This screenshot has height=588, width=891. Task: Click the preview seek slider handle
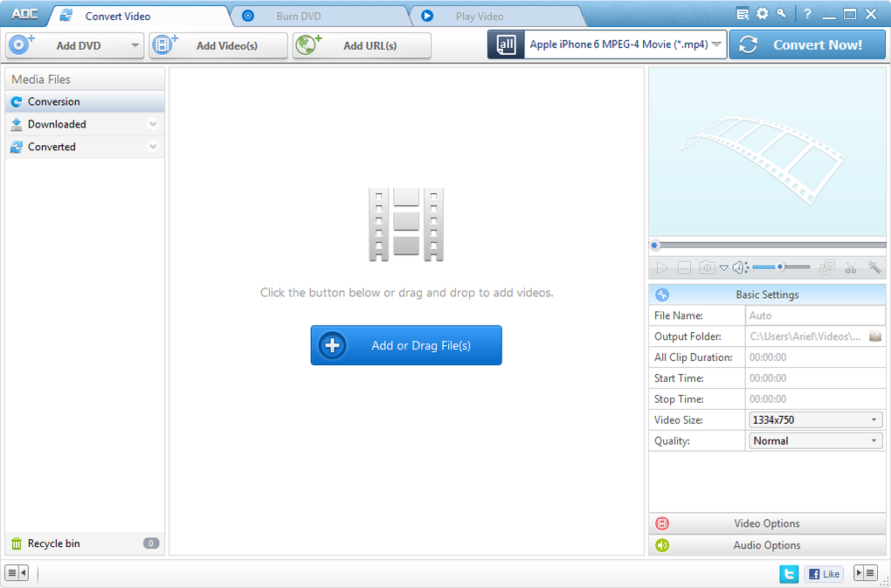tap(654, 246)
